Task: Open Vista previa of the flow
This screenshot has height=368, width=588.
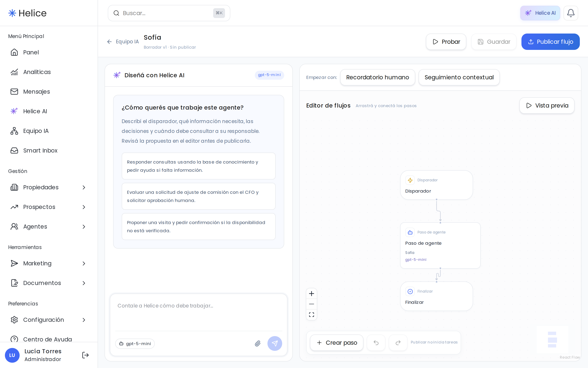Action: [x=547, y=105]
